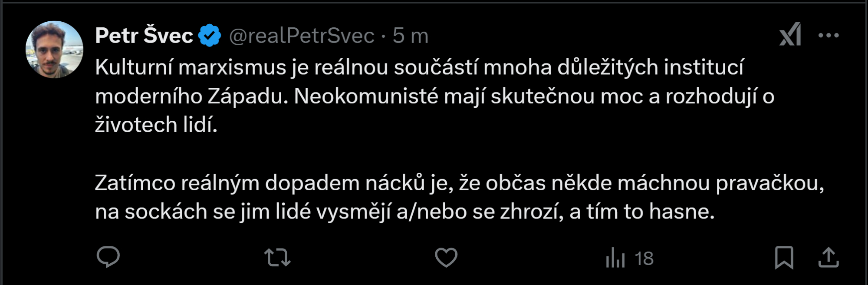Image resolution: width=868 pixels, height=285 pixels.
Task: Click the word "pravačkou" in the post
Action: click(x=769, y=183)
